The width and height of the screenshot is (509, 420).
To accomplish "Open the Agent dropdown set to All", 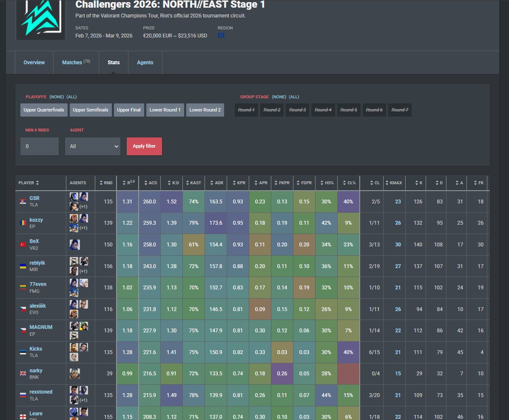I will [x=93, y=146].
